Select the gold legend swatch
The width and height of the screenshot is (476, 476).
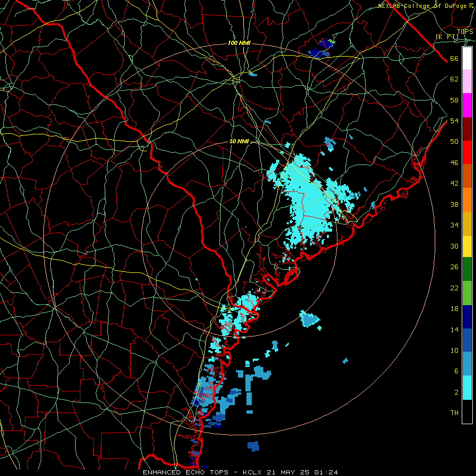pyautogui.click(x=467, y=224)
